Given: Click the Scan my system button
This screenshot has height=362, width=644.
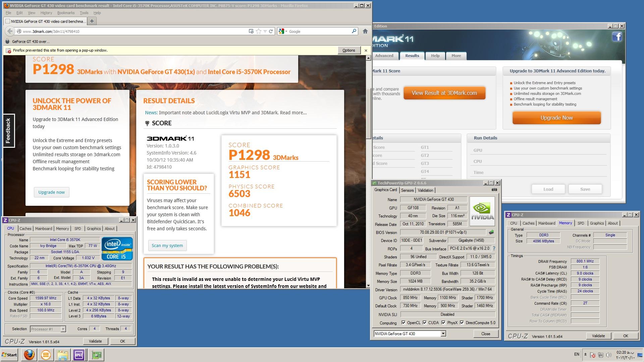Looking at the screenshot, I should point(167,245).
